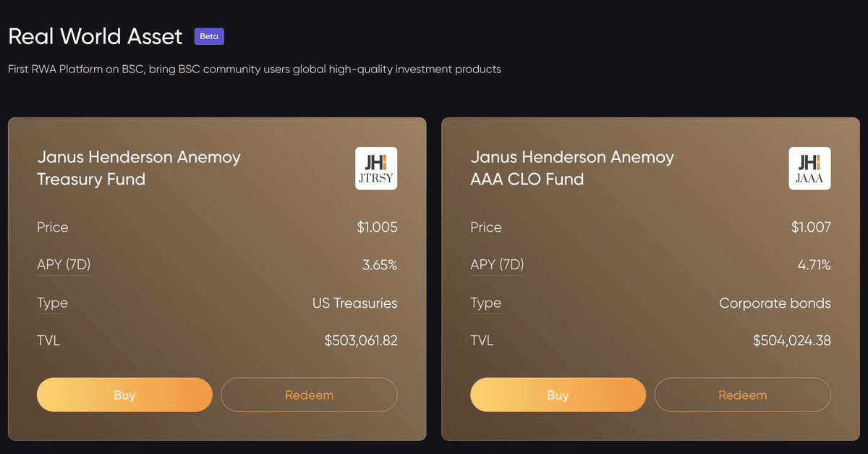This screenshot has width=868, height=454.
Task: Click the Corporate bonds type value
Action: pyautogui.click(x=775, y=303)
